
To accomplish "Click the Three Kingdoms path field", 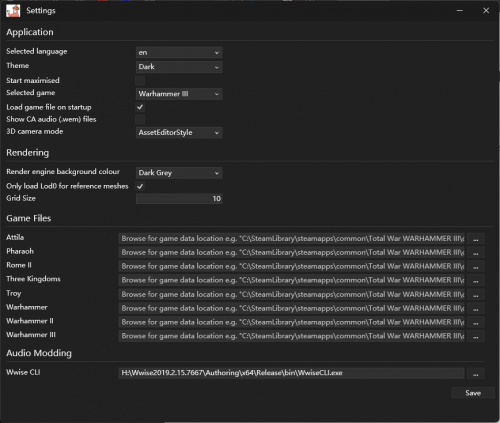I will pyautogui.click(x=291, y=280).
